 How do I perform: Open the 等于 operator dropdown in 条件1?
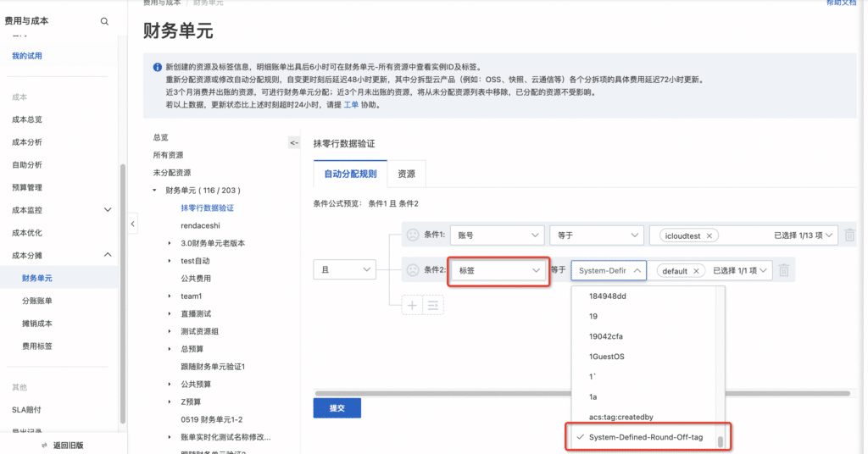[x=597, y=235]
